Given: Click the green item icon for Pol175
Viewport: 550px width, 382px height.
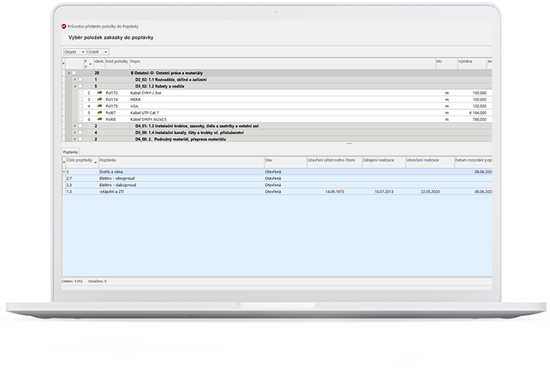Looking at the screenshot, I should (x=100, y=106).
